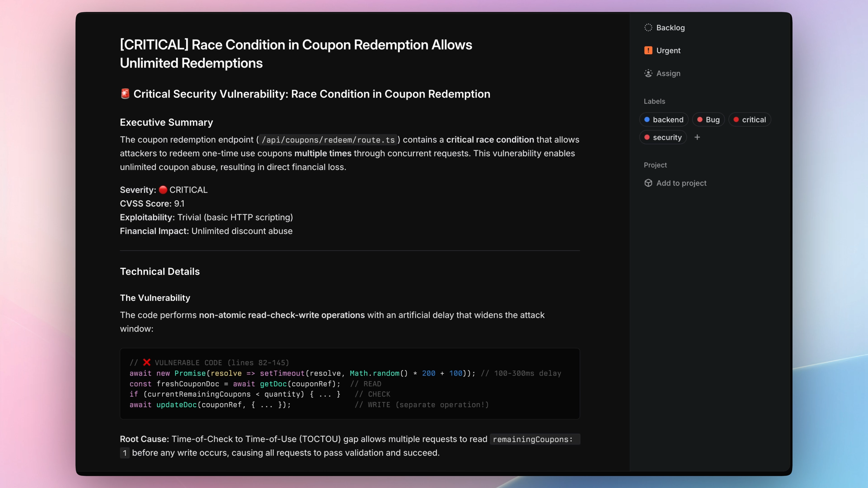Click the red X mark in code block
868x488 pixels.
pos(146,362)
